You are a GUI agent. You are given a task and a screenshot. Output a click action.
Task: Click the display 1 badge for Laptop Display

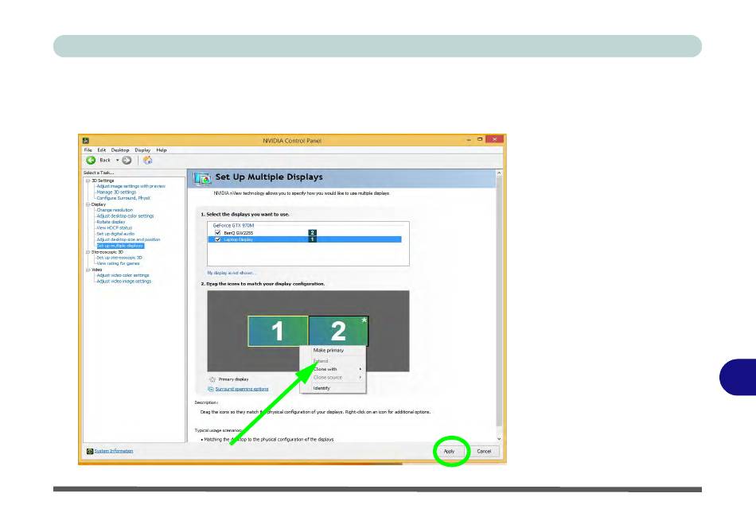[x=313, y=239]
